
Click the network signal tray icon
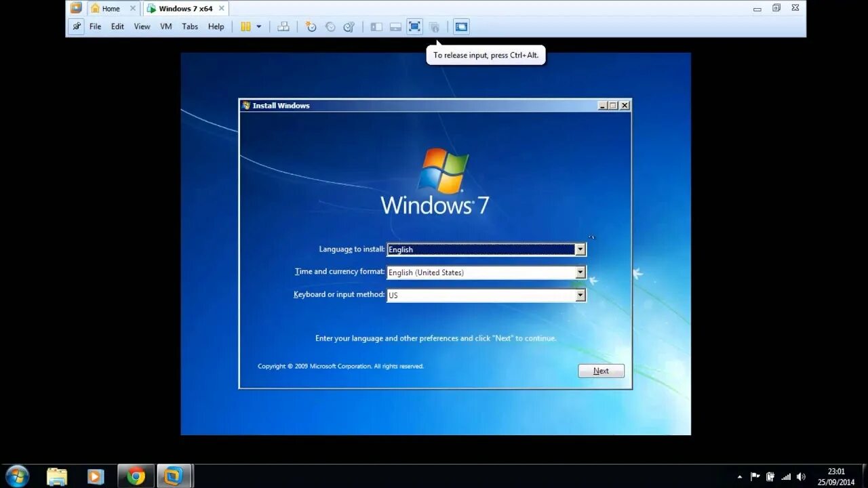(786, 476)
